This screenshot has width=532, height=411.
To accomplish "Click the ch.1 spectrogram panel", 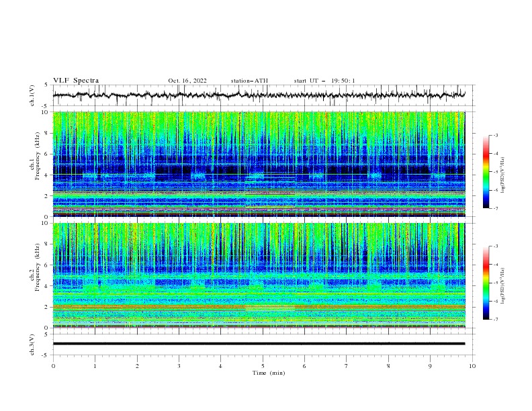I will 259,164.
